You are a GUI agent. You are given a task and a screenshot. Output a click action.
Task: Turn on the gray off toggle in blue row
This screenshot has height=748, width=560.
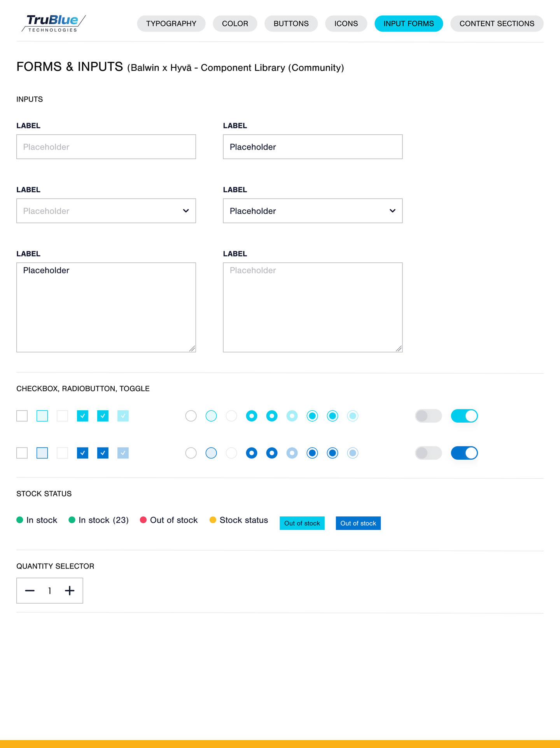[x=428, y=453]
